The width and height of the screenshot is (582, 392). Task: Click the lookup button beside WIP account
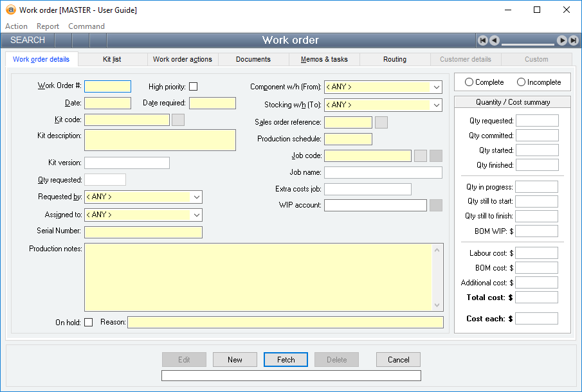[x=435, y=206]
